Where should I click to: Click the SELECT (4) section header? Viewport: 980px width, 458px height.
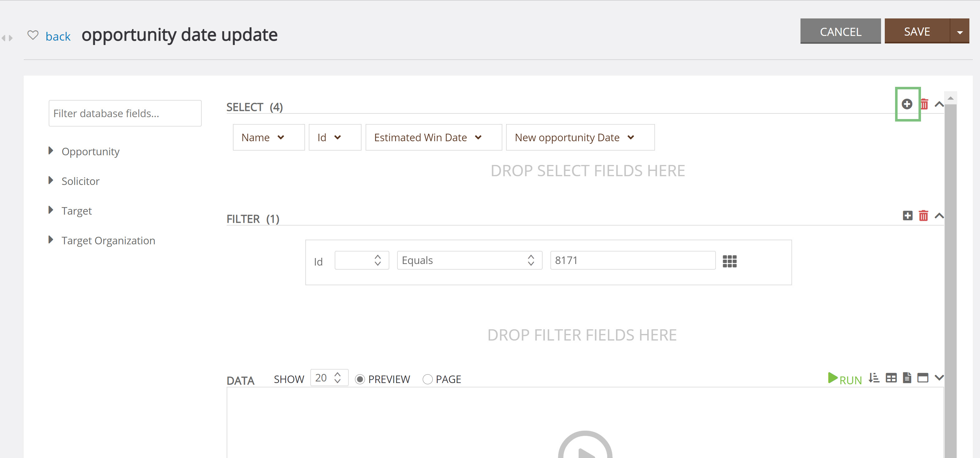pos(254,107)
